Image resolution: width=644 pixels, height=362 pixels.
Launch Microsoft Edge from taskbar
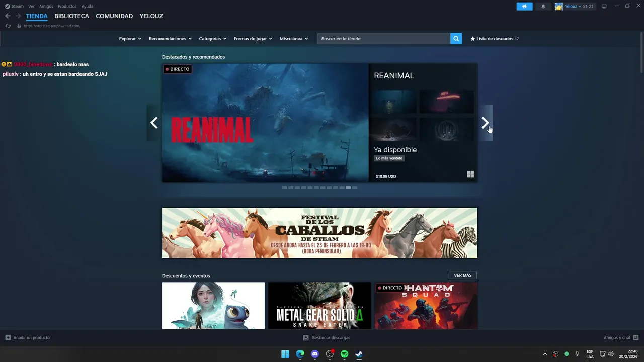300,354
